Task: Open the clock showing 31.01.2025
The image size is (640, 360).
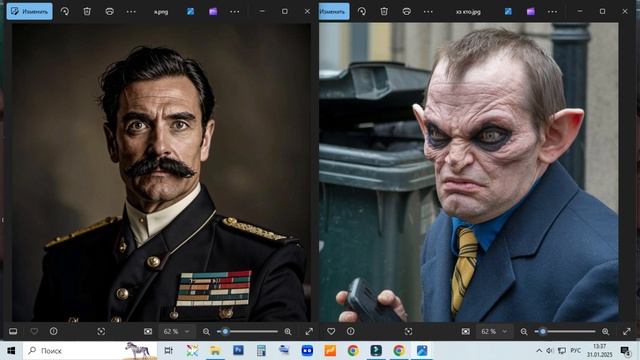Action: click(600, 351)
